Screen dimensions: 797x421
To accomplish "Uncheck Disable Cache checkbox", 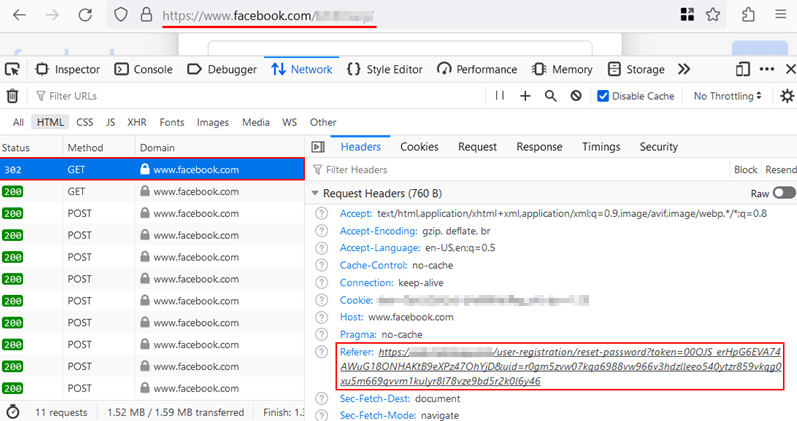I will point(603,96).
